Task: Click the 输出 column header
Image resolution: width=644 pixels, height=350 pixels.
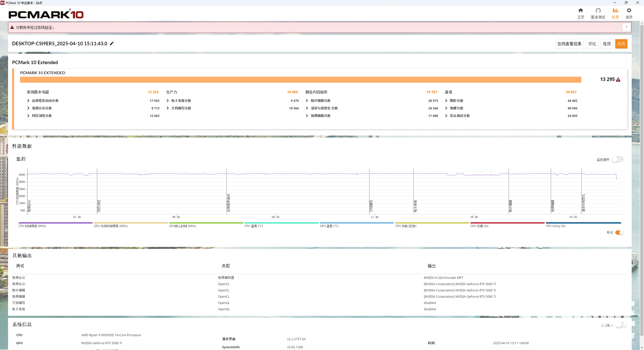Action: tap(432, 266)
